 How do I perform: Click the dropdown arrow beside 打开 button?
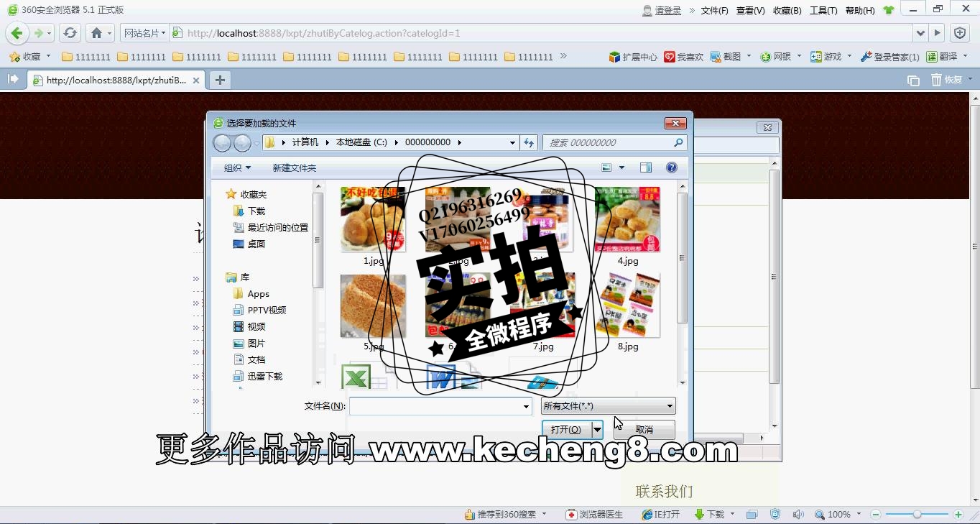tap(597, 429)
